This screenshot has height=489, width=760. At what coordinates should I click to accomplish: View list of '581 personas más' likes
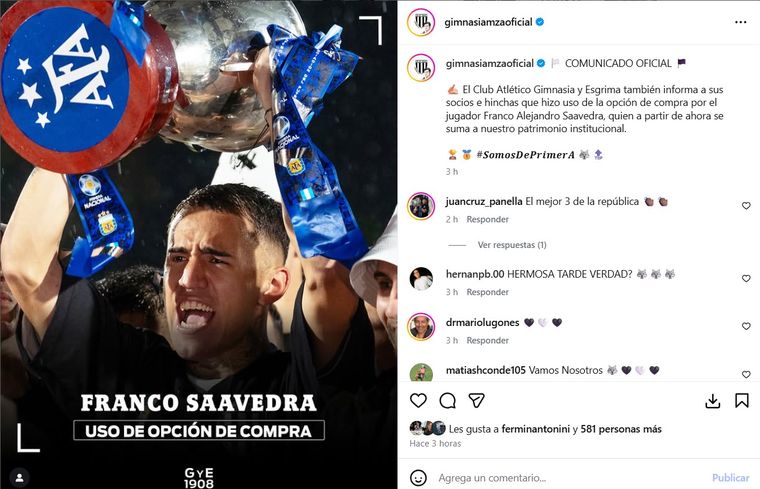(621, 429)
